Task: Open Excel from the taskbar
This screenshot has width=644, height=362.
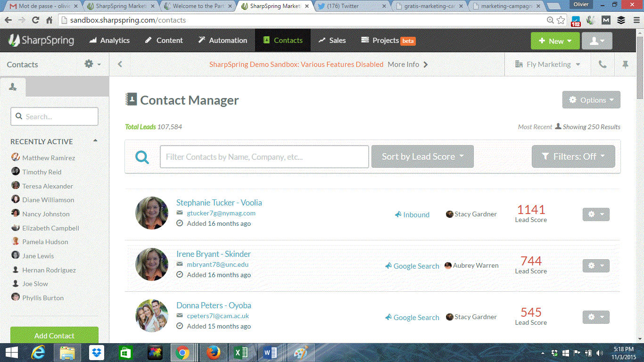Action: point(242,352)
